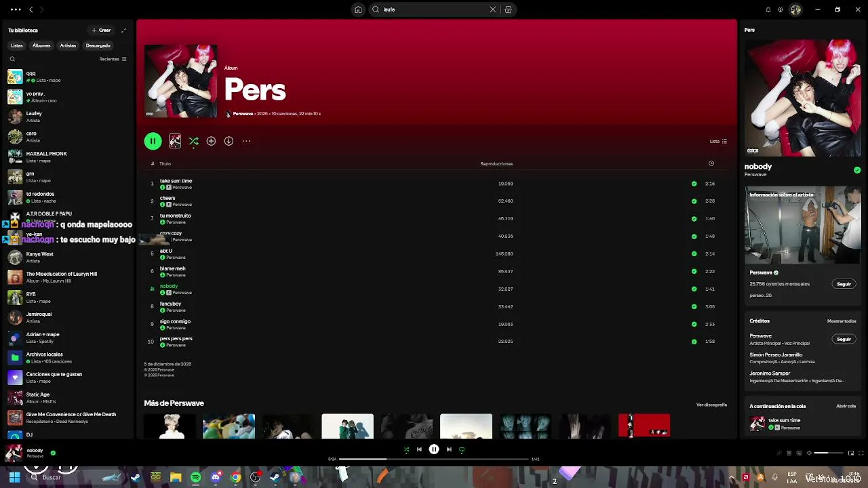Open the friend activity icon
This screenshot has height=488, width=868.
(x=781, y=9)
